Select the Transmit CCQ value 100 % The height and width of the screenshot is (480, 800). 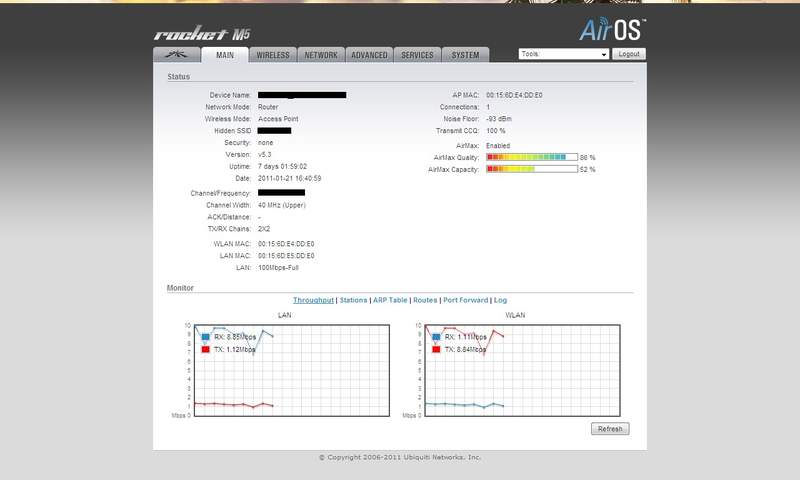pyautogui.click(x=496, y=131)
